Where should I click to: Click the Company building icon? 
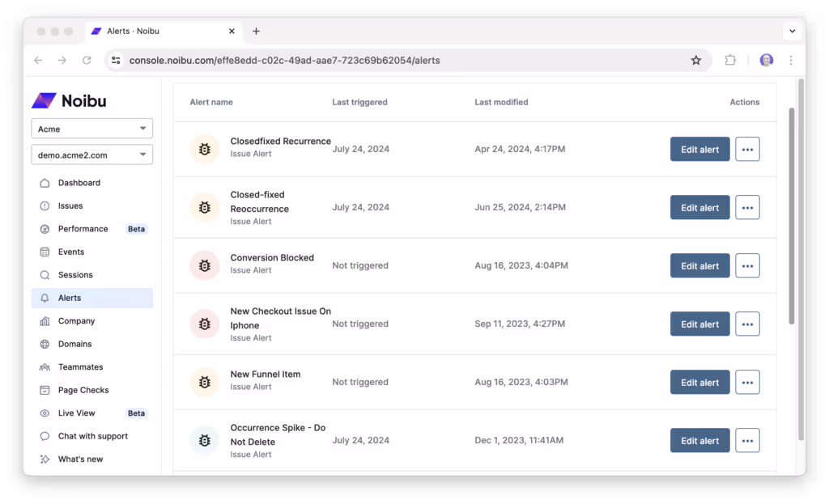click(45, 320)
